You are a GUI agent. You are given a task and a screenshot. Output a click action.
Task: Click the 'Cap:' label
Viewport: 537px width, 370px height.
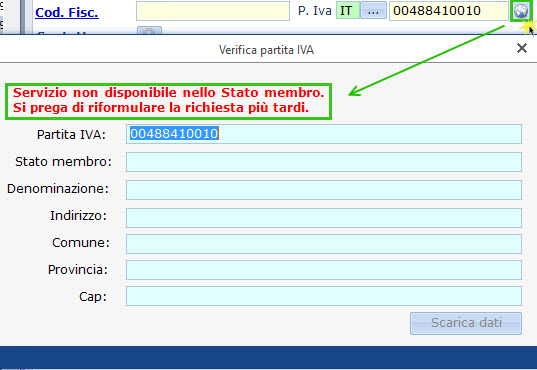click(93, 297)
